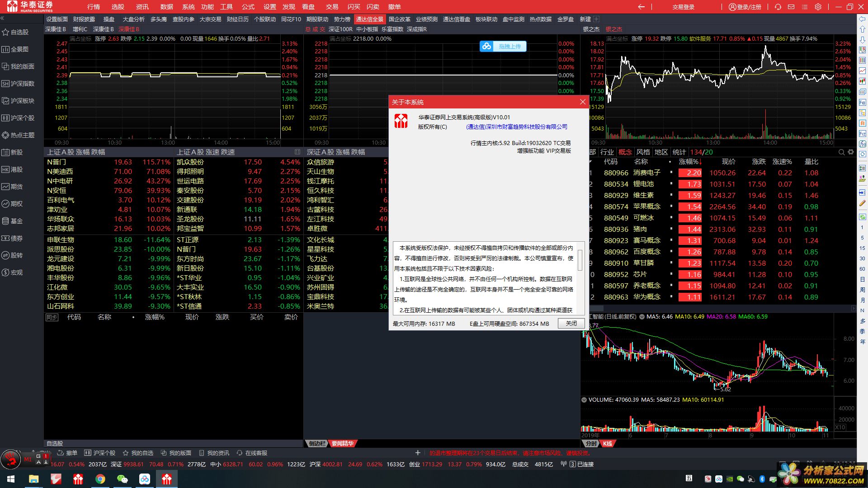Viewport: 868px width, 488px height.
Task: Click 交易登录 in title bar
Action: coord(683,7)
